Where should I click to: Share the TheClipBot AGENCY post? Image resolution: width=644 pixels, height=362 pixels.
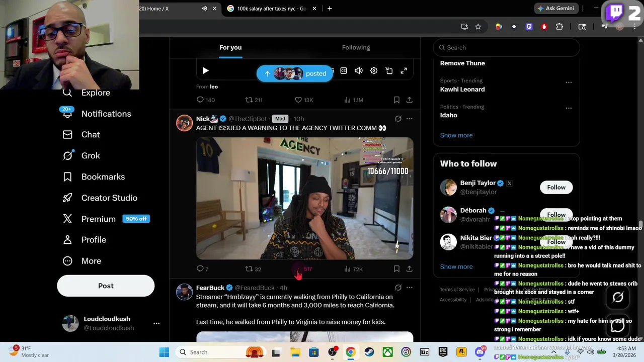pyautogui.click(x=410, y=269)
